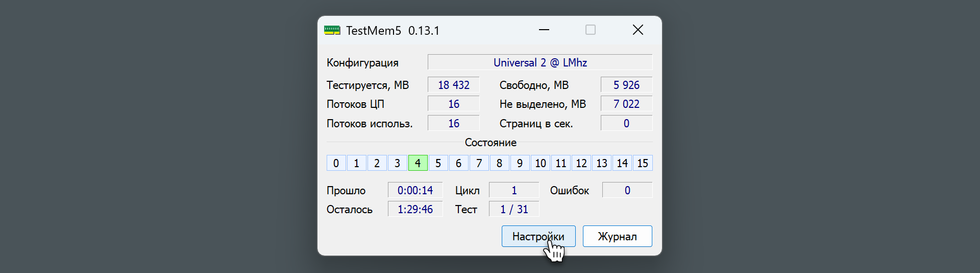Click the TestMem5 memory chip icon
The image size is (980, 273).
pyautogui.click(x=332, y=31)
